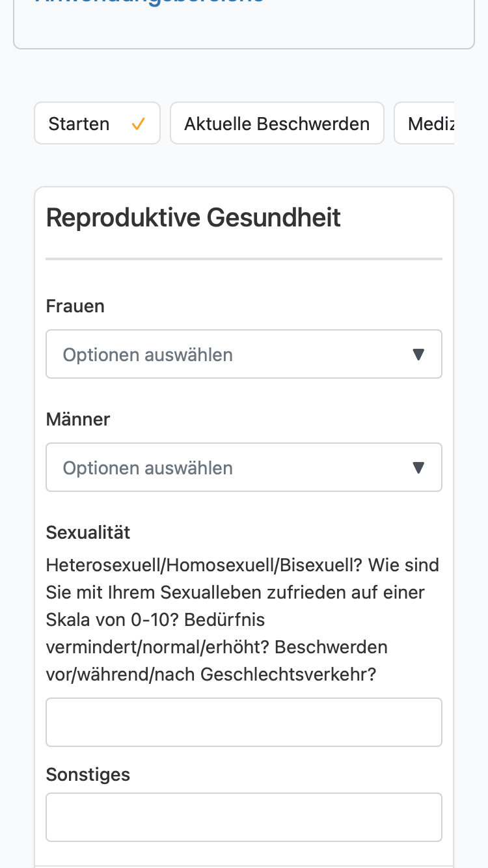The width and height of the screenshot is (488, 868).
Task: Click the orange checkmark on Starten
Action: click(x=138, y=124)
